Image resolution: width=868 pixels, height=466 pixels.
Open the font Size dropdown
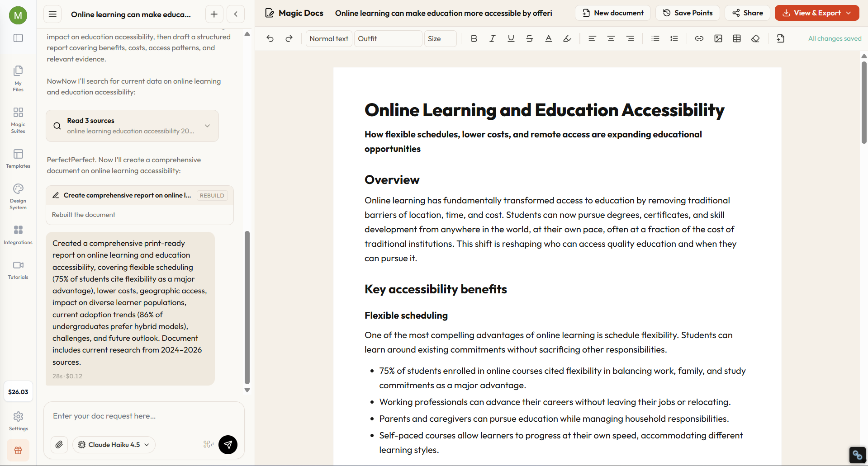440,38
